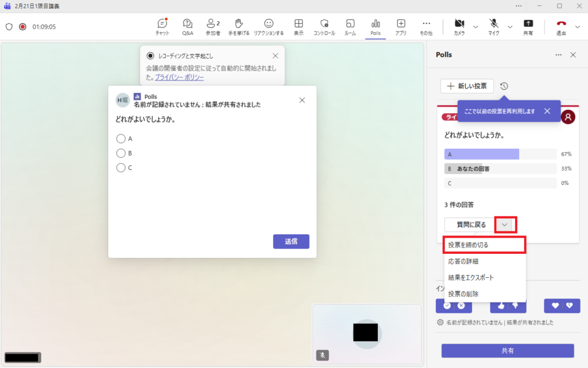Expand the カメラ camera options chevron
This screenshot has width=588, height=368.
pyautogui.click(x=475, y=26)
